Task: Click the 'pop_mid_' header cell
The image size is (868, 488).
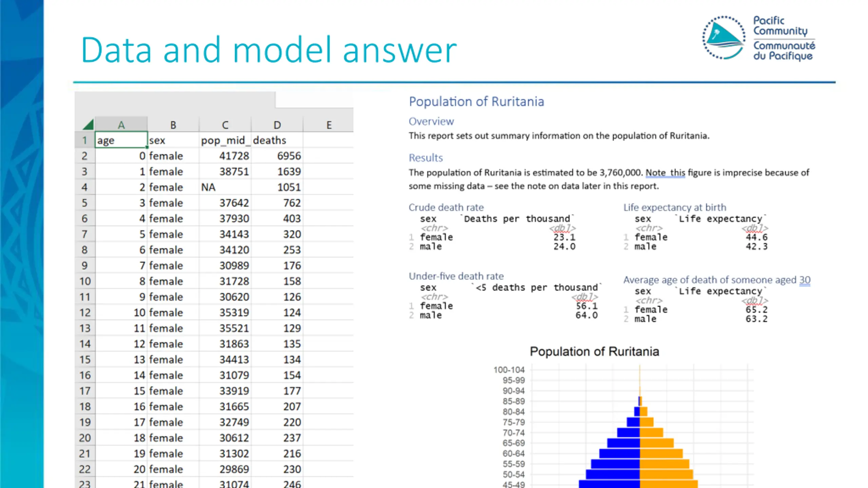Action: (x=225, y=140)
